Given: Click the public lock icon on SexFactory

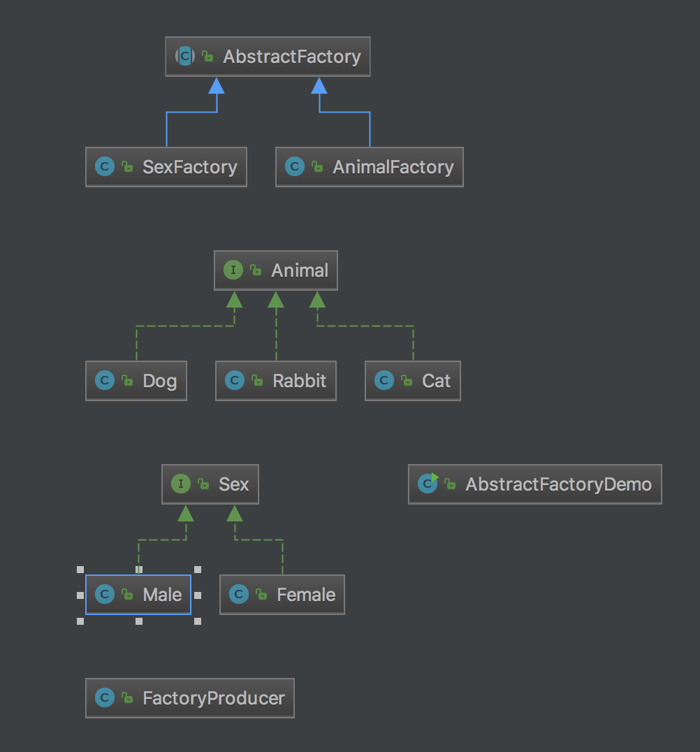Looking at the screenshot, I should [127, 166].
